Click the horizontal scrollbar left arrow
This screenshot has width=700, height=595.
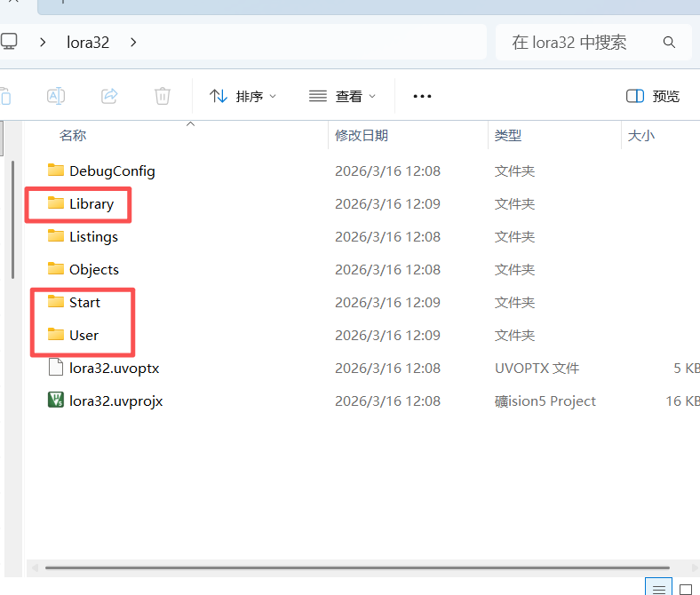point(35,567)
